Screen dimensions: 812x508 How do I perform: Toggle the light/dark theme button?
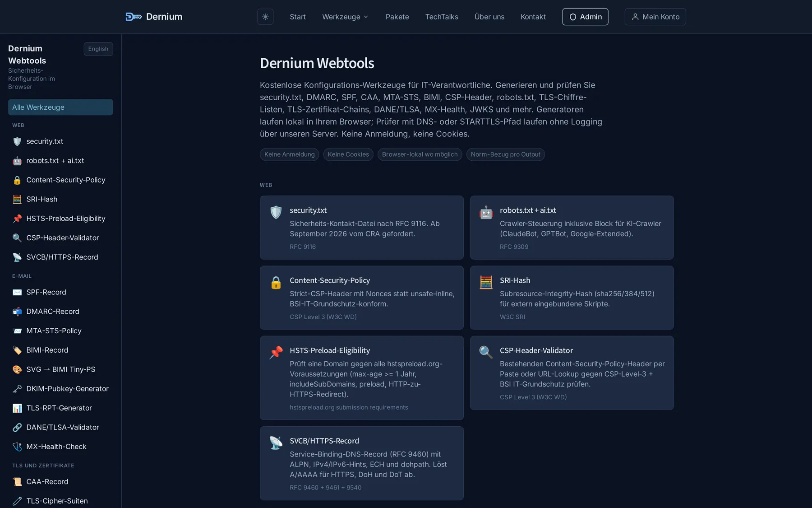click(x=265, y=17)
